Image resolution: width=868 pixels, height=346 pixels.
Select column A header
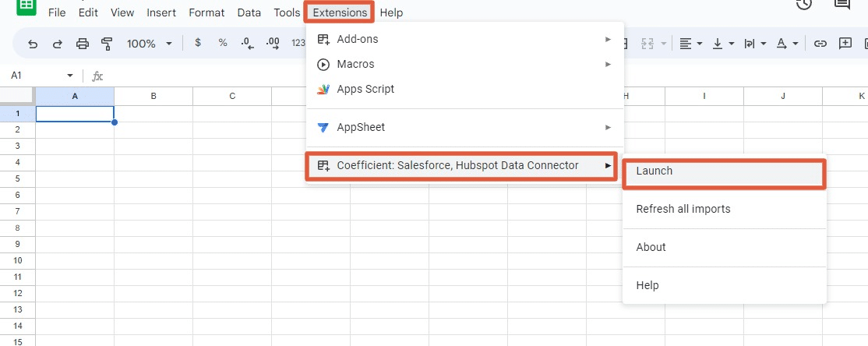(x=75, y=97)
